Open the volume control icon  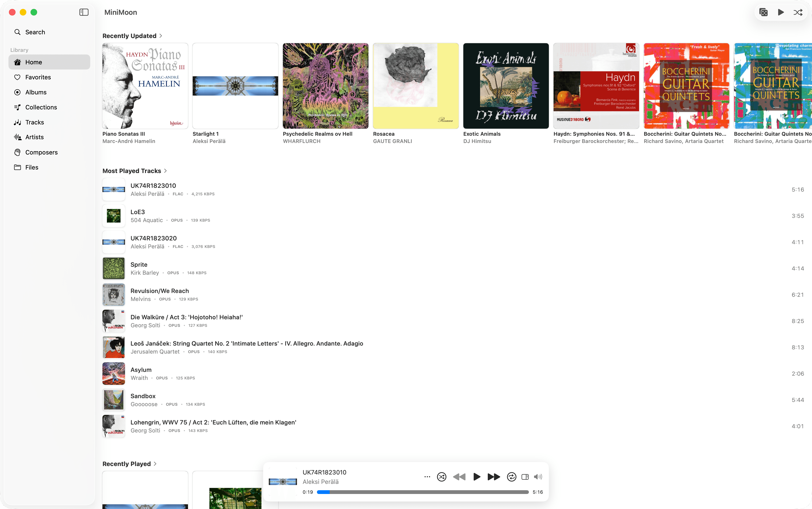click(x=538, y=477)
